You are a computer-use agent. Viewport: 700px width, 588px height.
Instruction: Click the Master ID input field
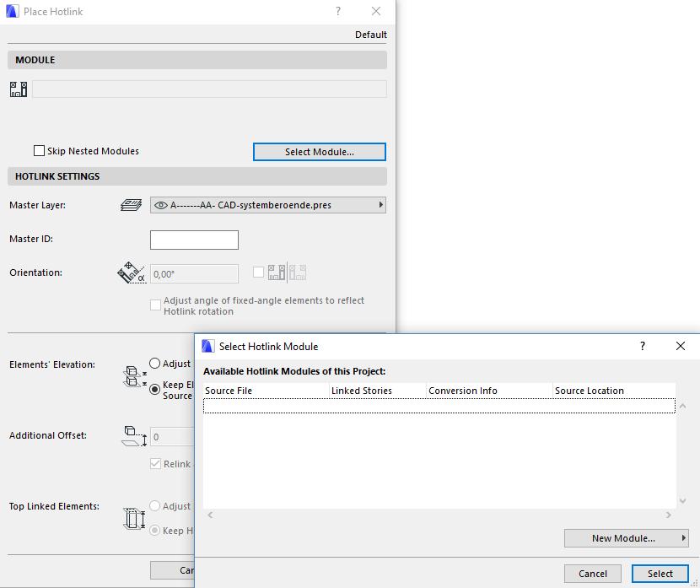point(194,240)
